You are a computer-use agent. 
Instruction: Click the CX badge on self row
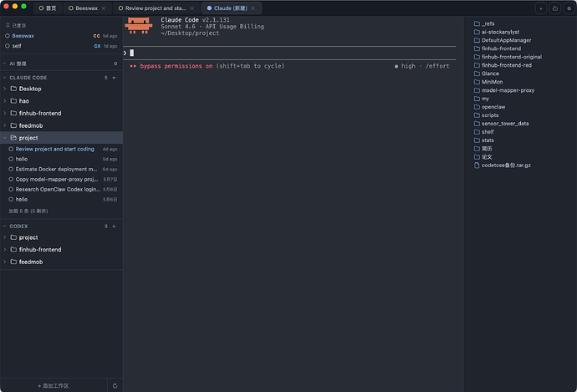click(97, 46)
